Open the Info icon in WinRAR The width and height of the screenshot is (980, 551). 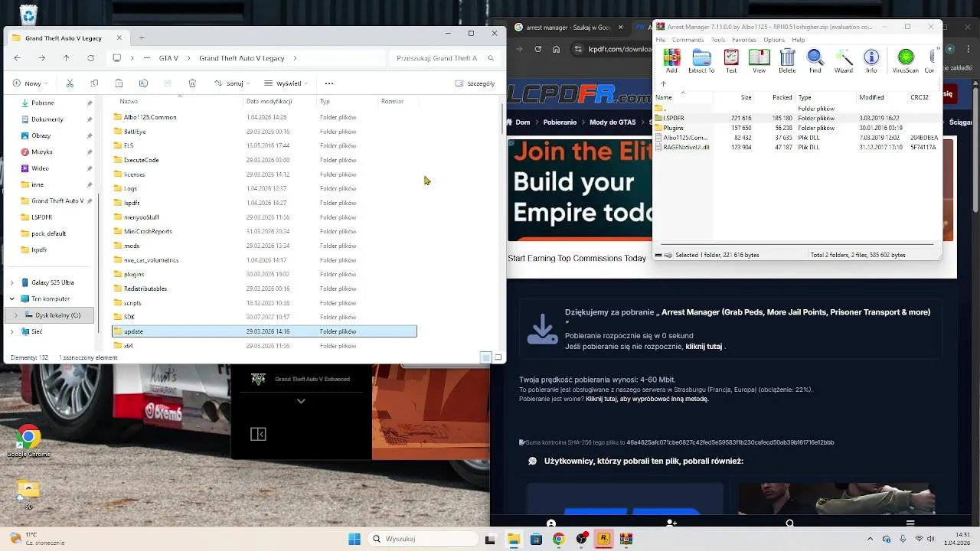coord(871,57)
